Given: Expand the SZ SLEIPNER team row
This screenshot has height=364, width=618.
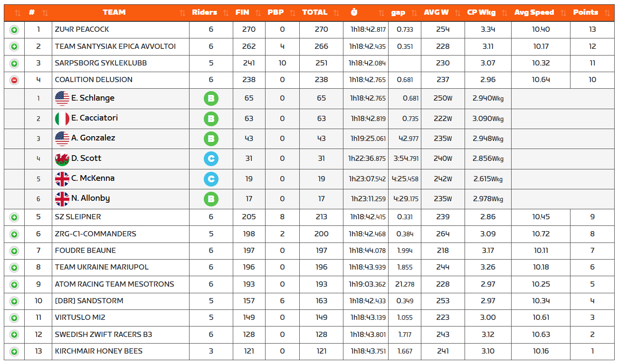Looking at the screenshot, I should click(14, 217).
